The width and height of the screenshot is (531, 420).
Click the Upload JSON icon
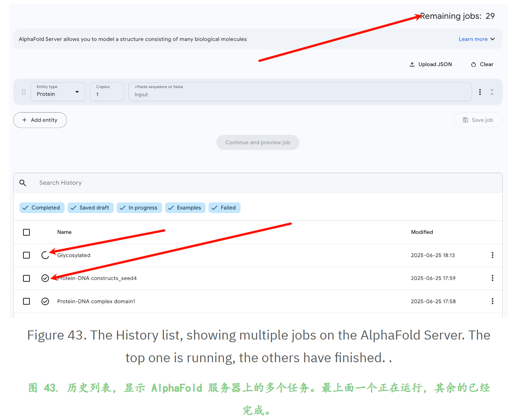412,65
